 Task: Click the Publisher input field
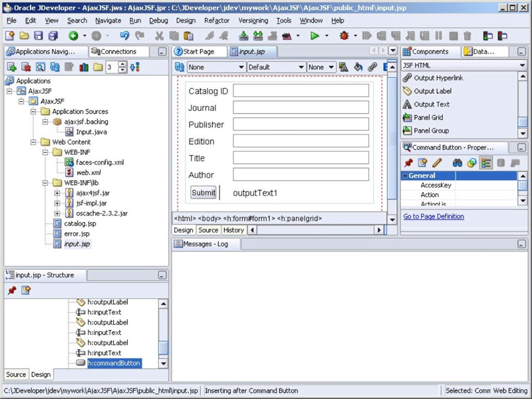301,124
